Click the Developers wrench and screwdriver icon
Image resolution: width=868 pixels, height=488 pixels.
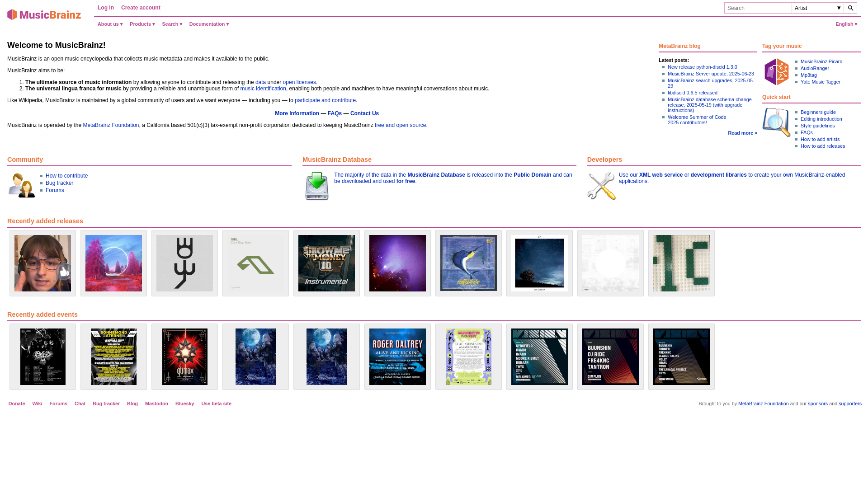pos(601,186)
